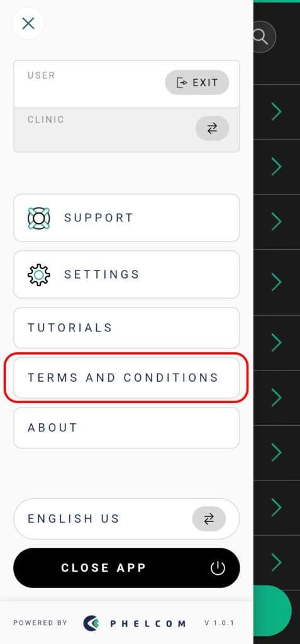Image resolution: width=300 pixels, height=644 pixels.
Task: Tap the search magnifier icon
Action: point(260,37)
